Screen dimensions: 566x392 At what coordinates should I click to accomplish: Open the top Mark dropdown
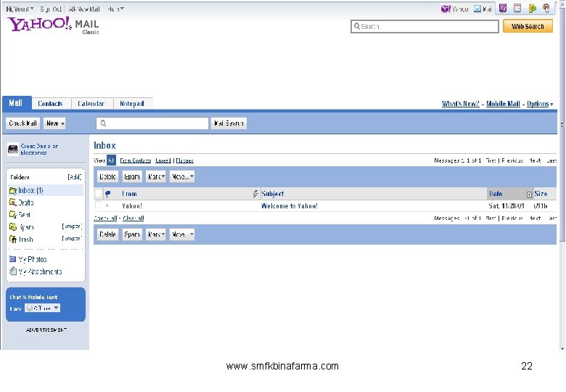[156, 176]
